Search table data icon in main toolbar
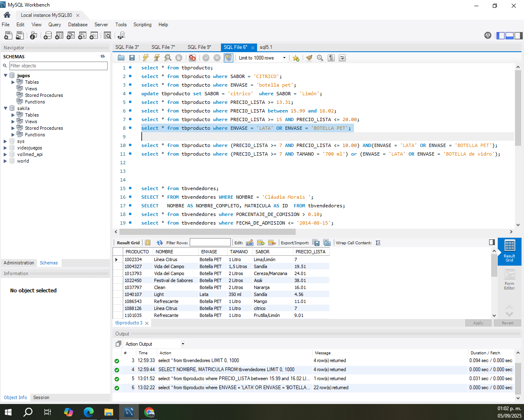Image resolution: width=524 pixels, height=420 pixels. (x=108, y=36)
